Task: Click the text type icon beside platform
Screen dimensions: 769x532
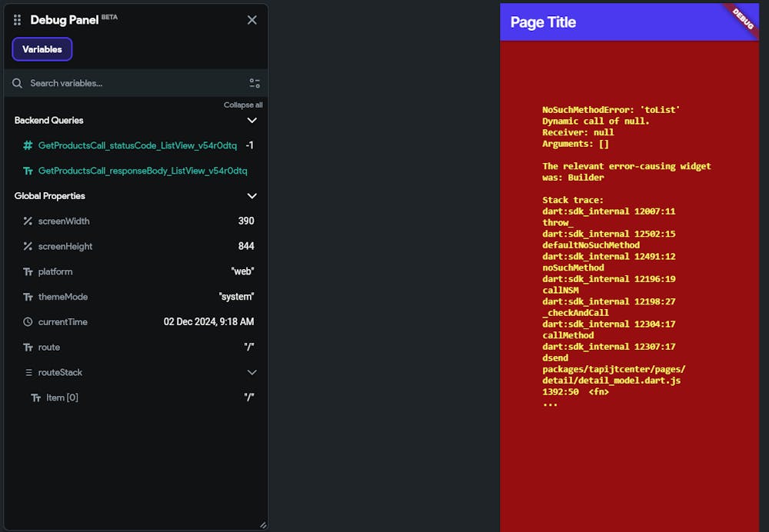Action: click(28, 271)
